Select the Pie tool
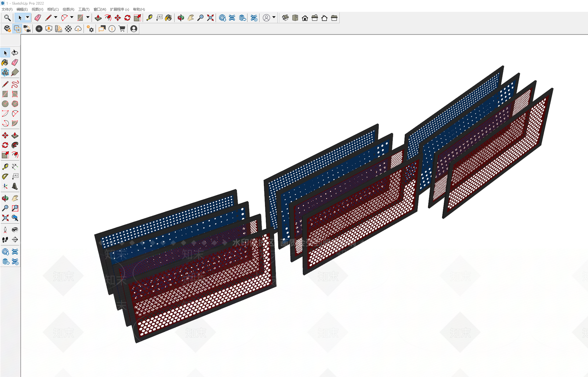 (x=15, y=123)
